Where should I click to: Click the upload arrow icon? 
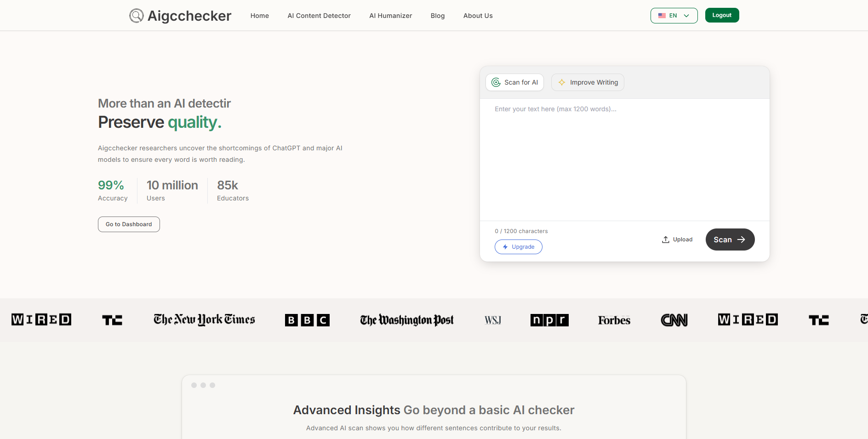(x=665, y=239)
